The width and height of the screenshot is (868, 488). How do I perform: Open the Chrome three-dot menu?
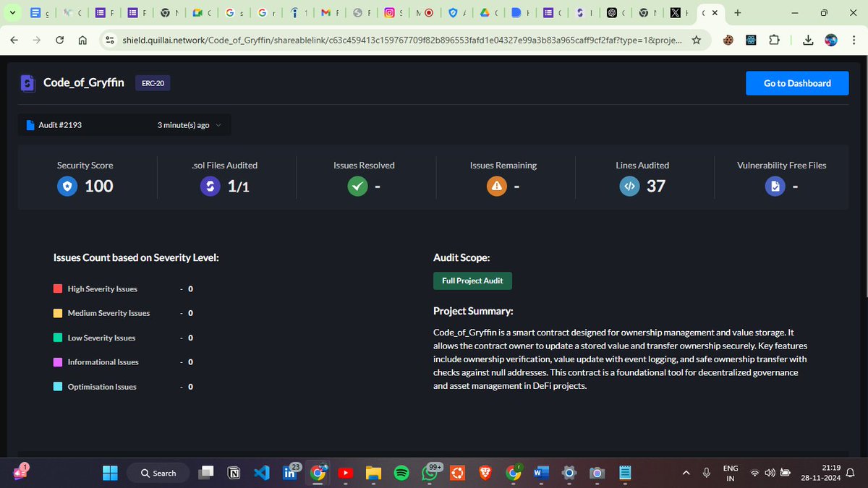click(854, 40)
